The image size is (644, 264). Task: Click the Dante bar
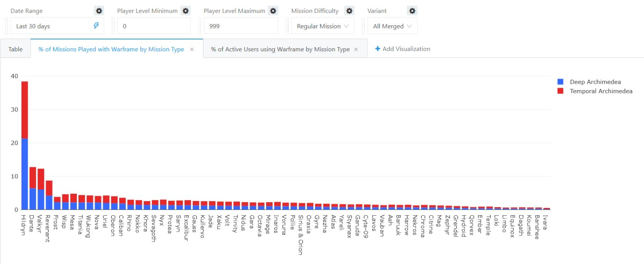[x=33, y=188]
